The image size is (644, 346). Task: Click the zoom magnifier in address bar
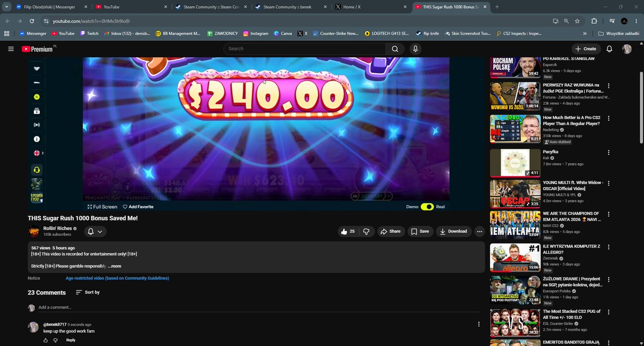tap(566, 21)
